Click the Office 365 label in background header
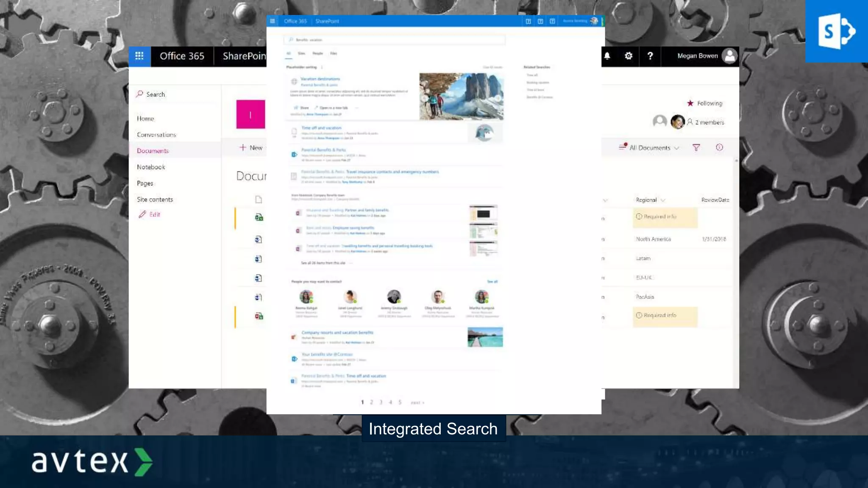Viewport: 868px width, 488px height. point(182,56)
